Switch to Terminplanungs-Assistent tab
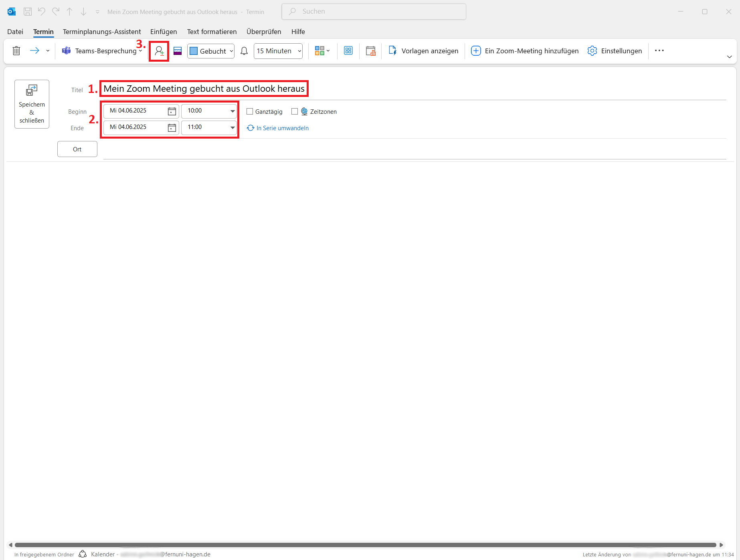Viewport: 740px width, 560px height. 102,32
